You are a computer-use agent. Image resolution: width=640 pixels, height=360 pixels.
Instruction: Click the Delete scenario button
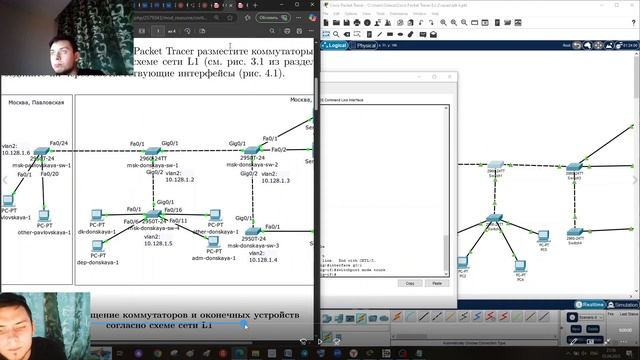593,329
